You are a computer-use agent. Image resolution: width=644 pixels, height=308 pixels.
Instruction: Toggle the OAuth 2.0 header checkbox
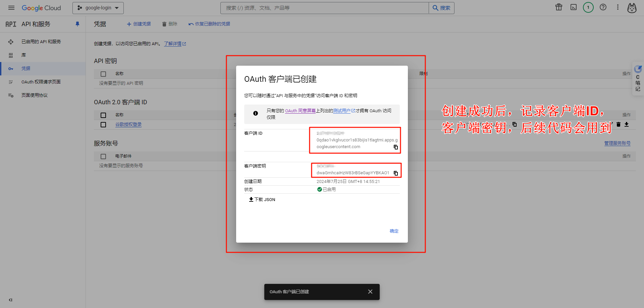click(x=103, y=115)
